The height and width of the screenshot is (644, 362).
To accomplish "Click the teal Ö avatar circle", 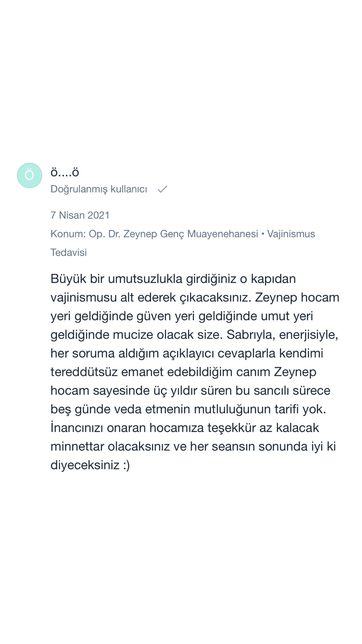I will point(29,175).
